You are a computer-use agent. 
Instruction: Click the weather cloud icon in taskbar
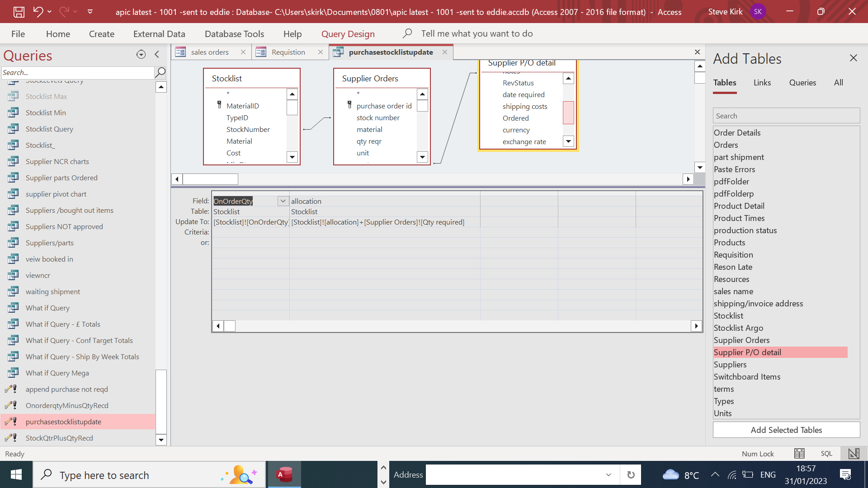pyautogui.click(x=671, y=475)
